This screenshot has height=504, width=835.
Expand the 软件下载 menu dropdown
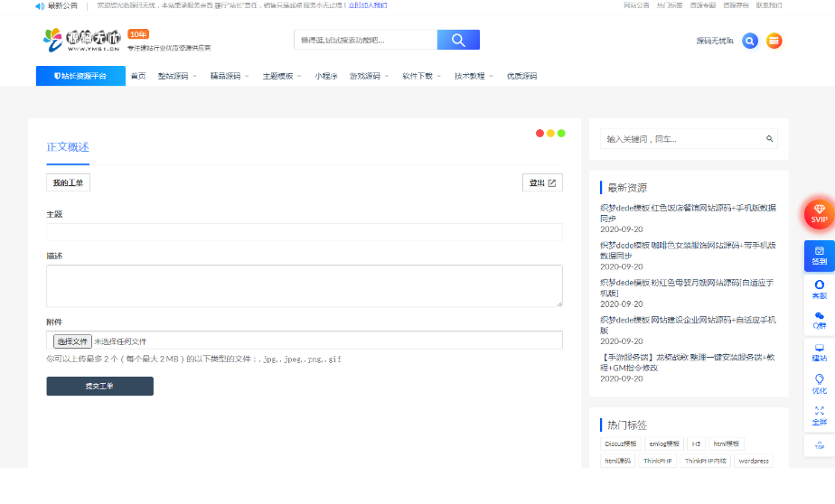click(421, 76)
